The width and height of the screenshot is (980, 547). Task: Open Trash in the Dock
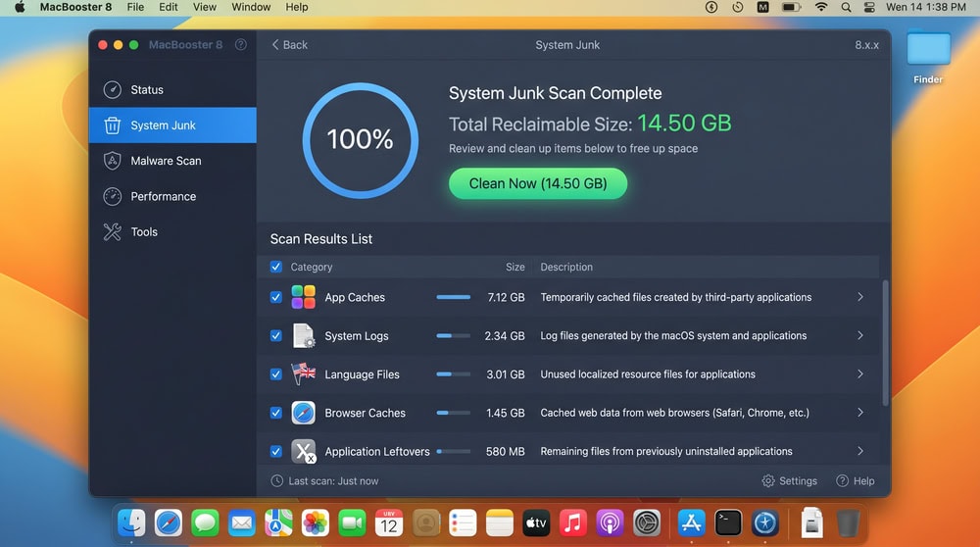[x=848, y=522]
